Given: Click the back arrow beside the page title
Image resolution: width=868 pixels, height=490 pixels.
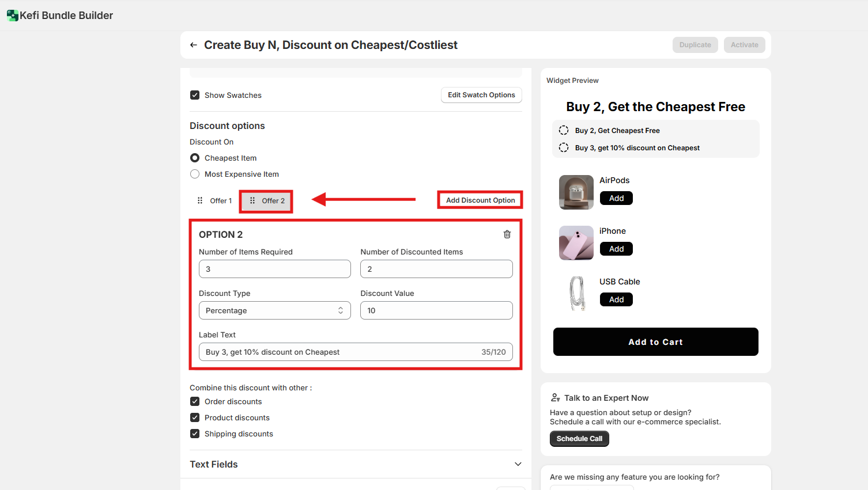Looking at the screenshot, I should click(x=194, y=45).
